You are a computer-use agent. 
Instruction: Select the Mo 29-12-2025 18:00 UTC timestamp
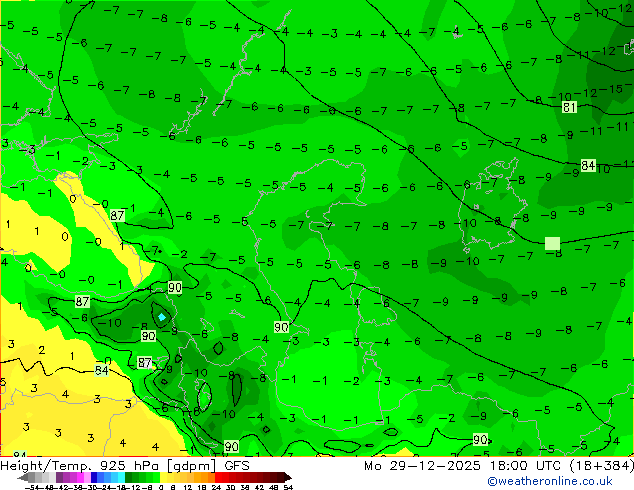coord(464,466)
